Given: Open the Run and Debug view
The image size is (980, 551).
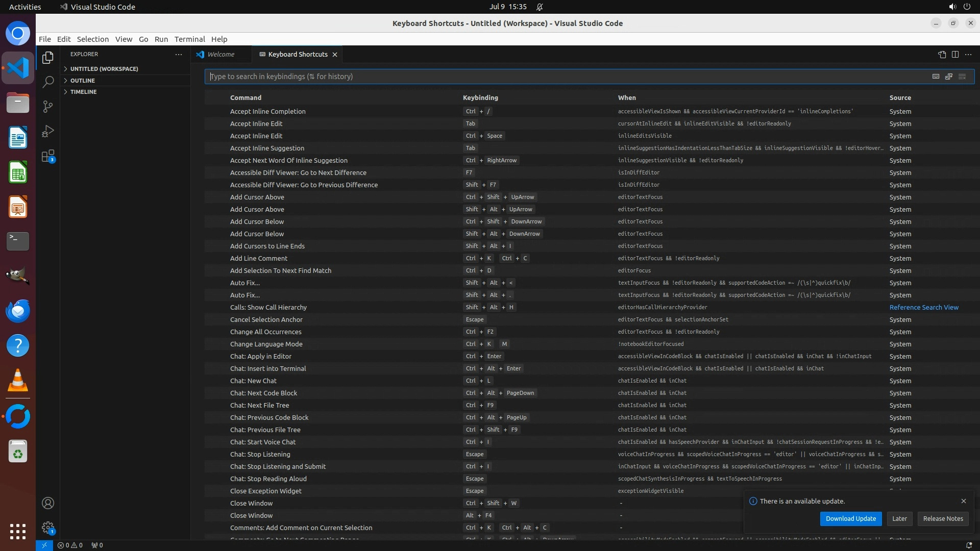Looking at the screenshot, I should (x=48, y=131).
